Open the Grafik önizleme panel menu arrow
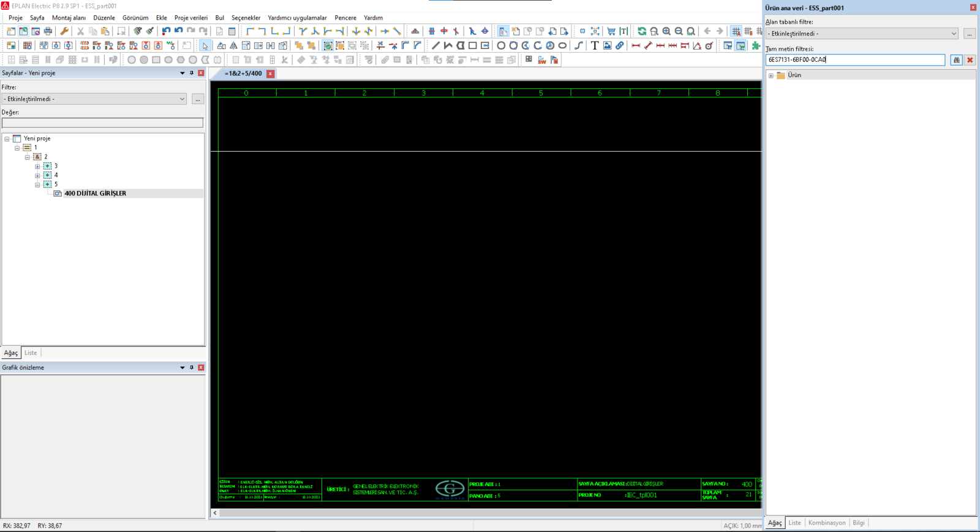The image size is (980, 532). (x=182, y=367)
